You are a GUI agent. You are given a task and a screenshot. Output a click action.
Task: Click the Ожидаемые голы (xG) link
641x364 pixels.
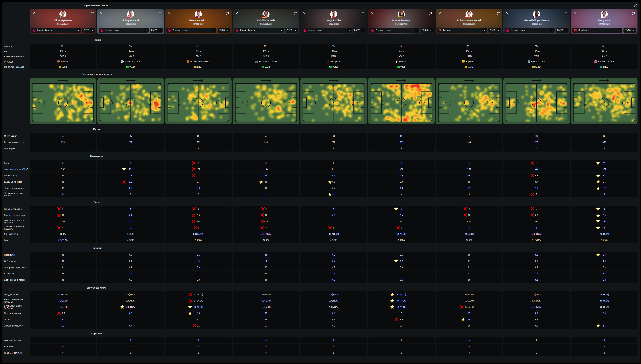[14, 170]
